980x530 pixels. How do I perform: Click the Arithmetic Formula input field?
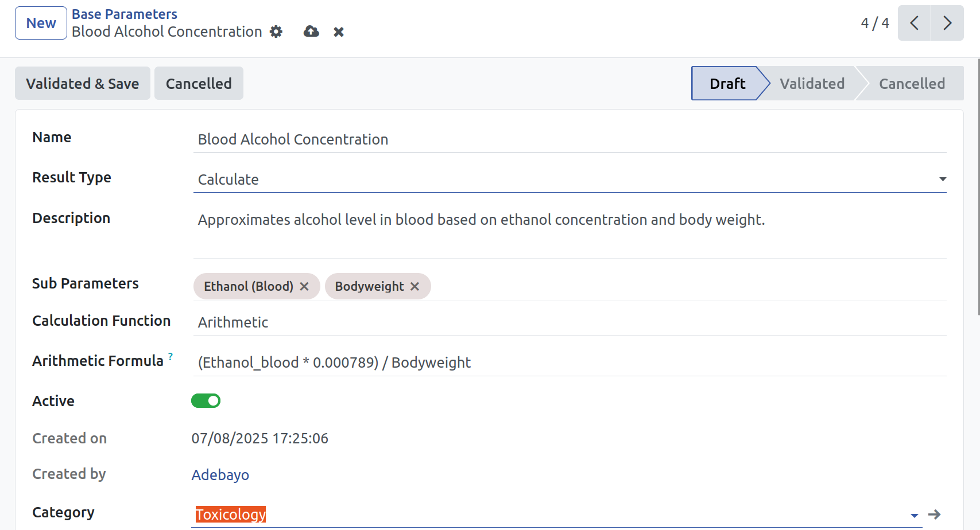(570, 363)
